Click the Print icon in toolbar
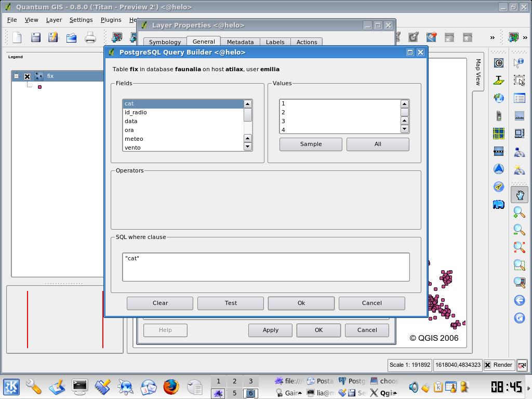 coord(90,37)
